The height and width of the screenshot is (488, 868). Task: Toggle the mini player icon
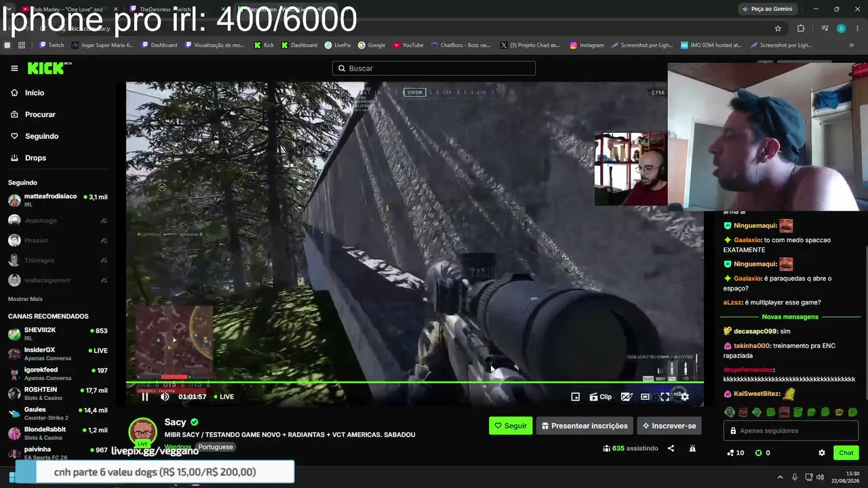575,397
